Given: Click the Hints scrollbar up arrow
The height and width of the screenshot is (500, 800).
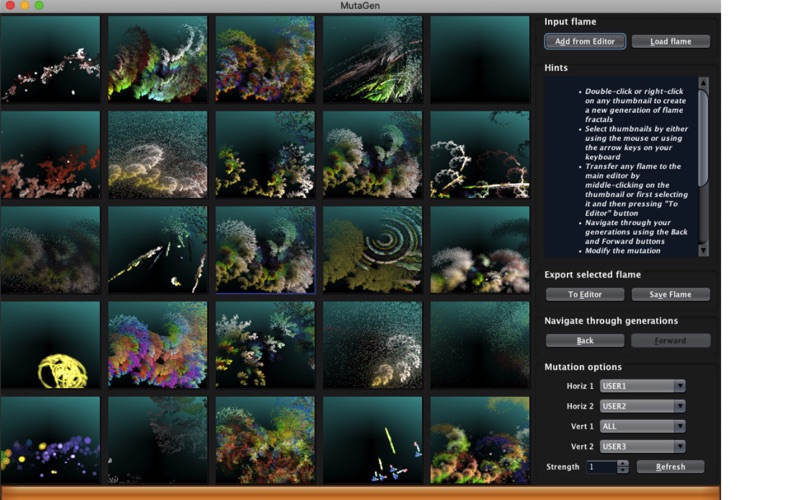Looking at the screenshot, I should [x=703, y=83].
